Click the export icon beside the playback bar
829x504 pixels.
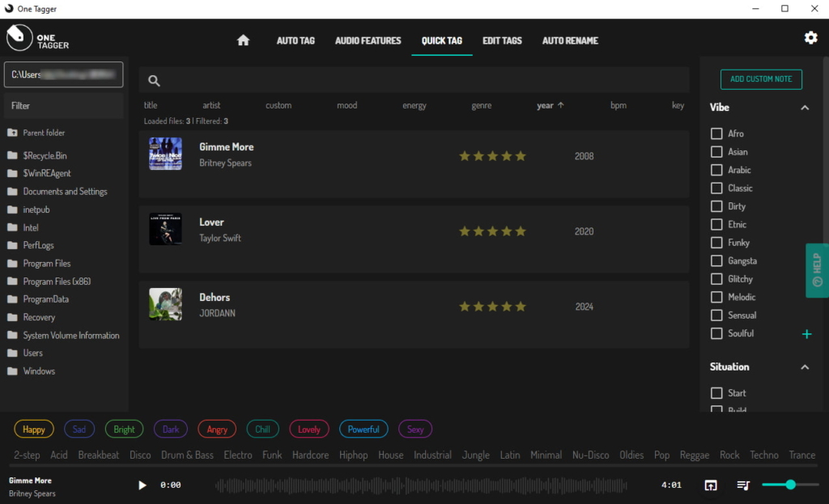(711, 485)
